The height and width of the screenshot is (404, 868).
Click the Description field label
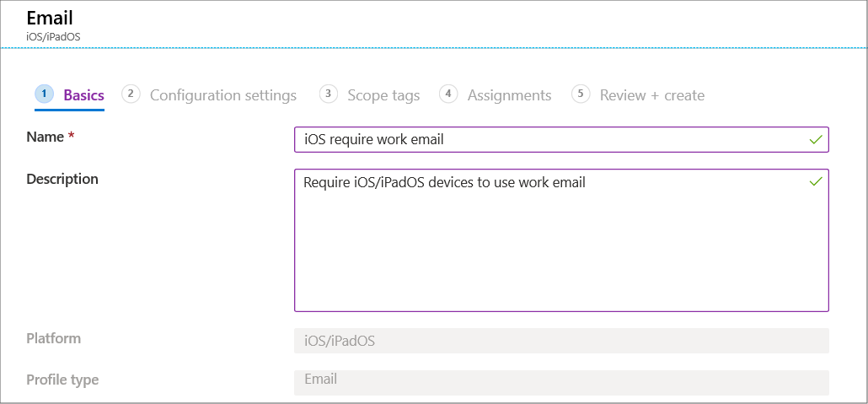[x=62, y=179]
